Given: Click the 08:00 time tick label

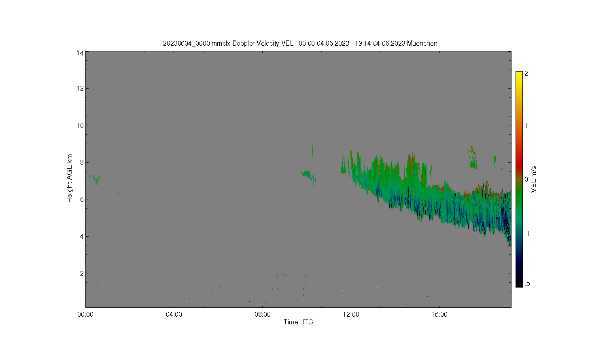Looking at the screenshot, I should coord(263,314).
